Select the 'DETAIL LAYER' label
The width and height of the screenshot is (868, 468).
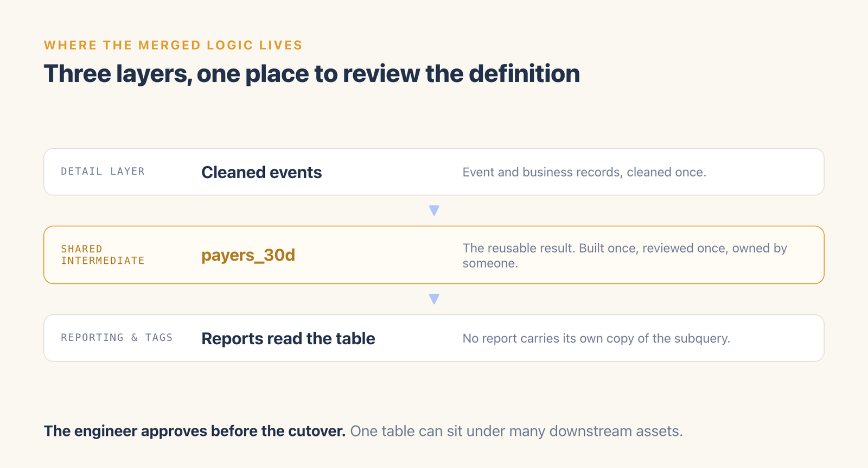103,172
